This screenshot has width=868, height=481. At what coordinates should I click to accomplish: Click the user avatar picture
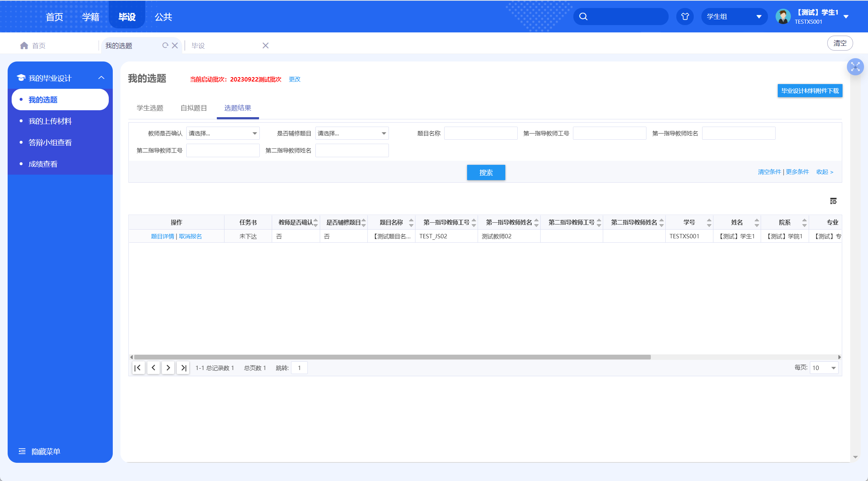pyautogui.click(x=783, y=17)
